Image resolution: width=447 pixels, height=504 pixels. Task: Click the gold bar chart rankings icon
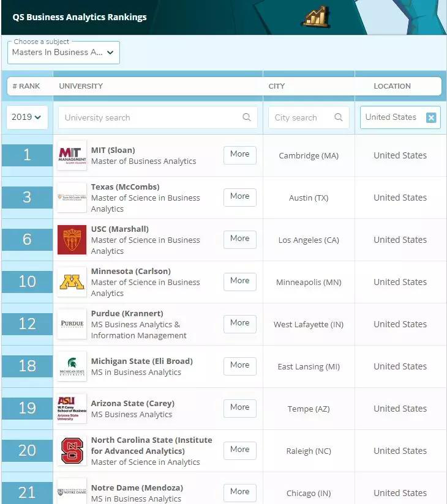tap(316, 17)
